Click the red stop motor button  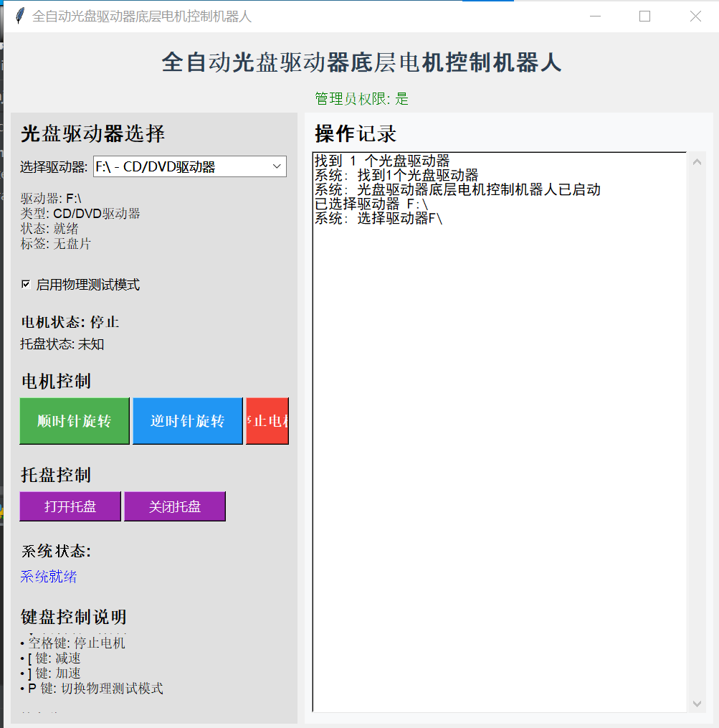coord(267,420)
